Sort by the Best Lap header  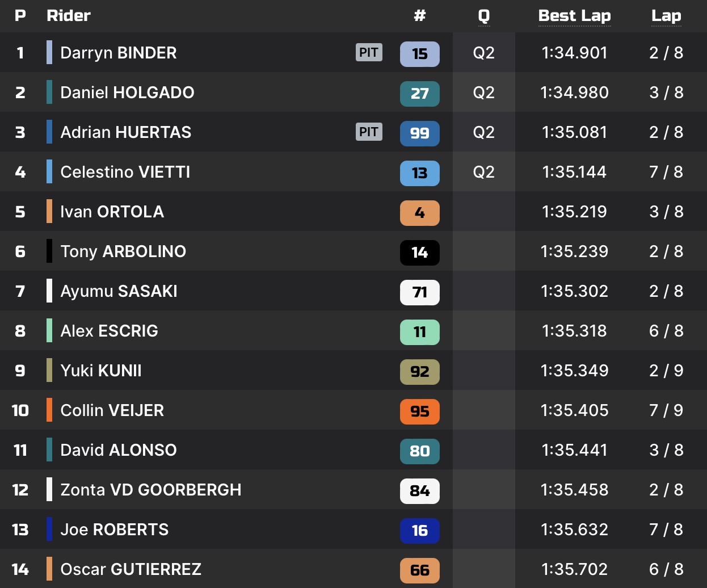pos(574,16)
